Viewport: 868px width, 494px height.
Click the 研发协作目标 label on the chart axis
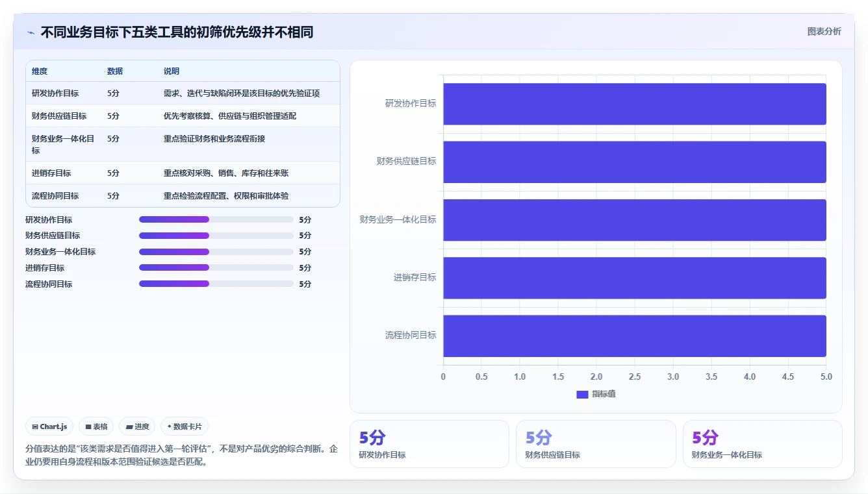click(411, 103)
